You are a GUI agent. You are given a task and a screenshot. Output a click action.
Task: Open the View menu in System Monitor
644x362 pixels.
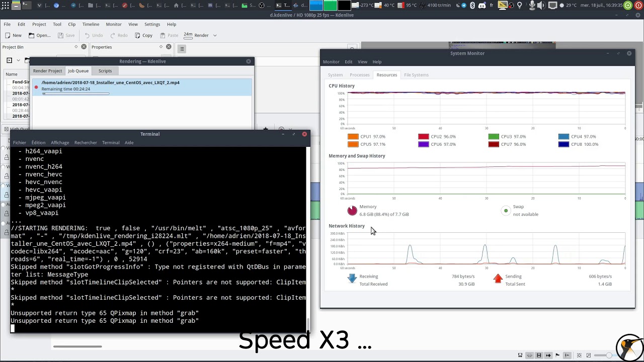[362, 62]
